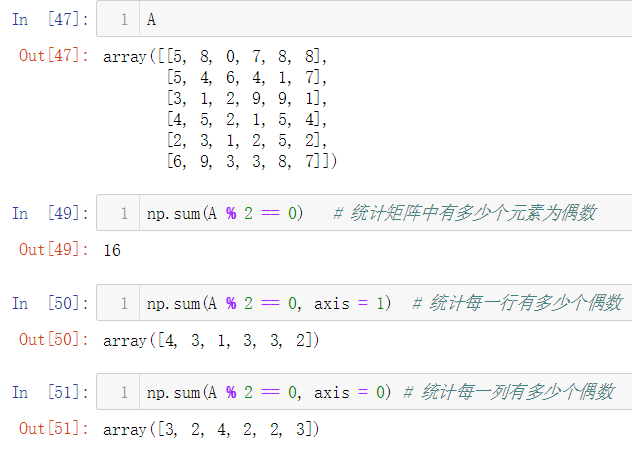Click the In [49] prompt label

(50, 213)
